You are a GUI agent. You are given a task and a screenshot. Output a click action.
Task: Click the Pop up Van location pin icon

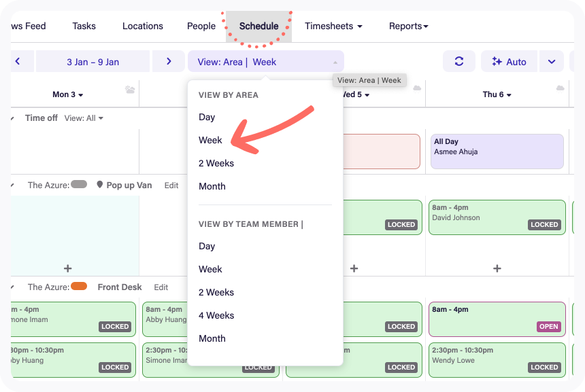100,185
